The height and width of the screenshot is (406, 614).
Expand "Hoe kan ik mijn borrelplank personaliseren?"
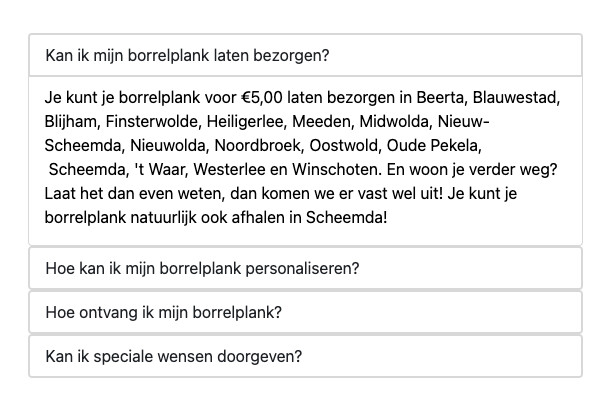point(202,269)
